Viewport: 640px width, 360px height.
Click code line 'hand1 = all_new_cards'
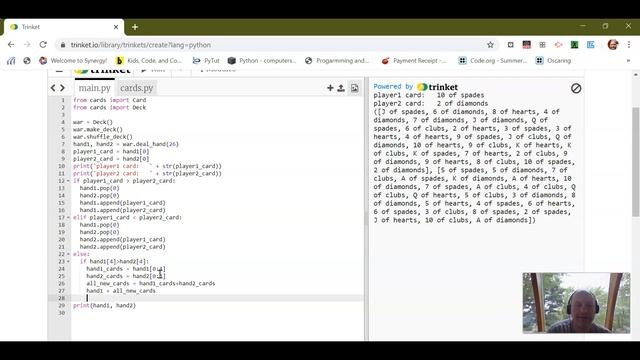tap(121, 291)
